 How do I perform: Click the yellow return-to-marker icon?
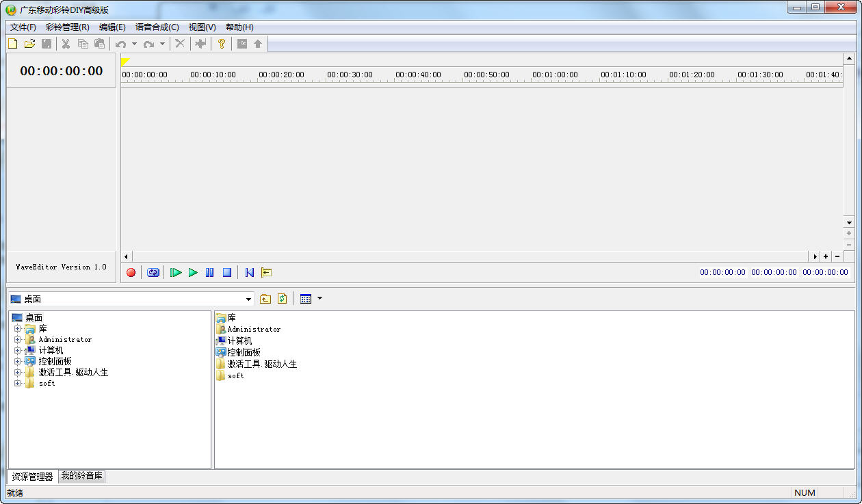click(x=267, y=272)
